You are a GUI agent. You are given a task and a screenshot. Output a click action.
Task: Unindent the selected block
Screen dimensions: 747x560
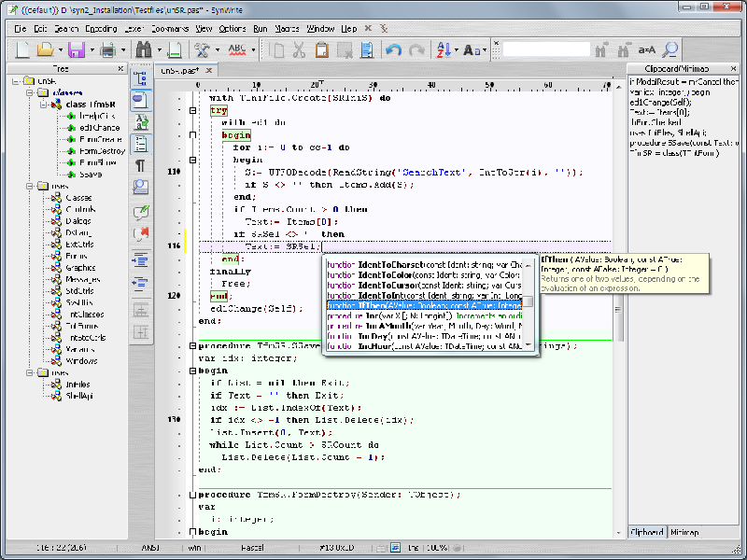(x=141, y=284)
